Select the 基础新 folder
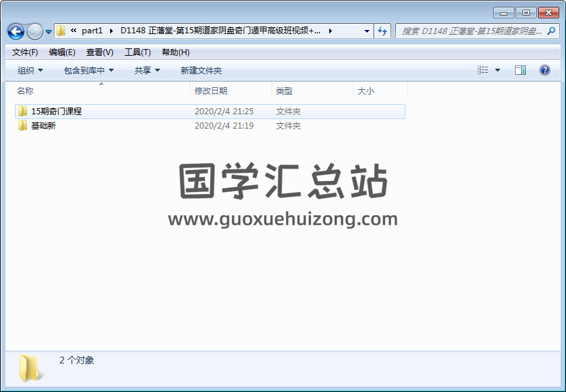Viewport: 566px width, 392px height. tap(44, 126)
